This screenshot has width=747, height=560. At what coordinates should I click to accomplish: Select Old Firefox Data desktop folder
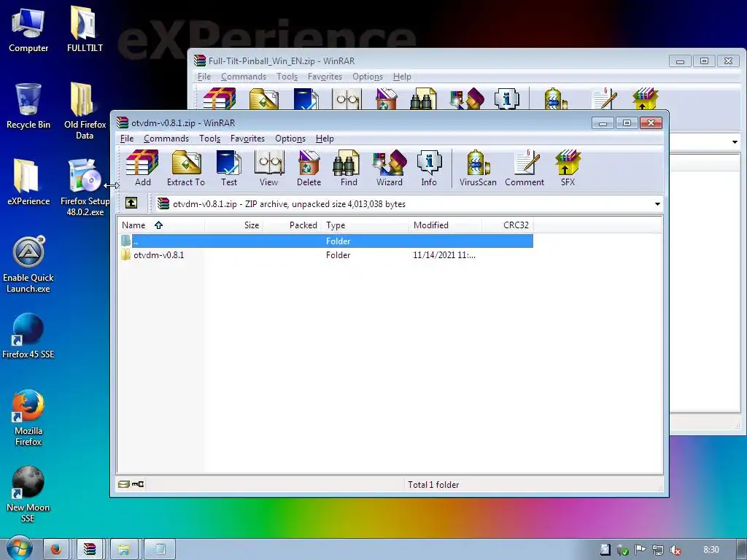pyautogui.click(x=85, y=111)
